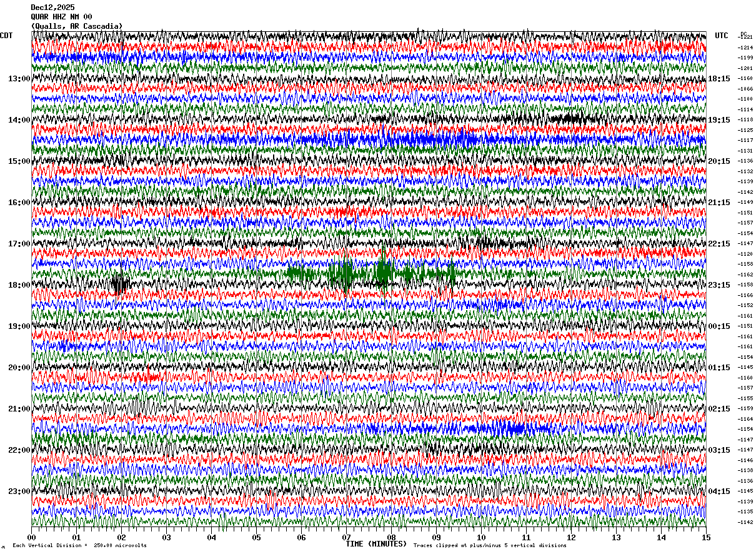The height and width of the screenshot is (554, 756).
Task: Click minute 04 tick label on time axis
Action: click(x=212, y=537)
